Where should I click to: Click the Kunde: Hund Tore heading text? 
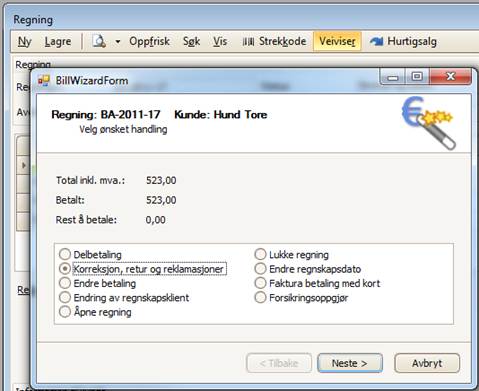[x=221, y=114]
